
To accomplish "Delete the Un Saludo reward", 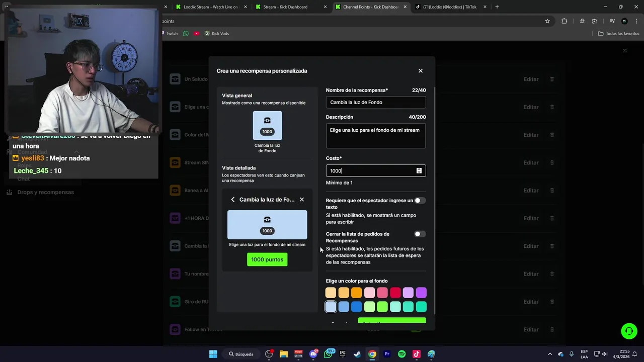I will (x=552, y=79).
